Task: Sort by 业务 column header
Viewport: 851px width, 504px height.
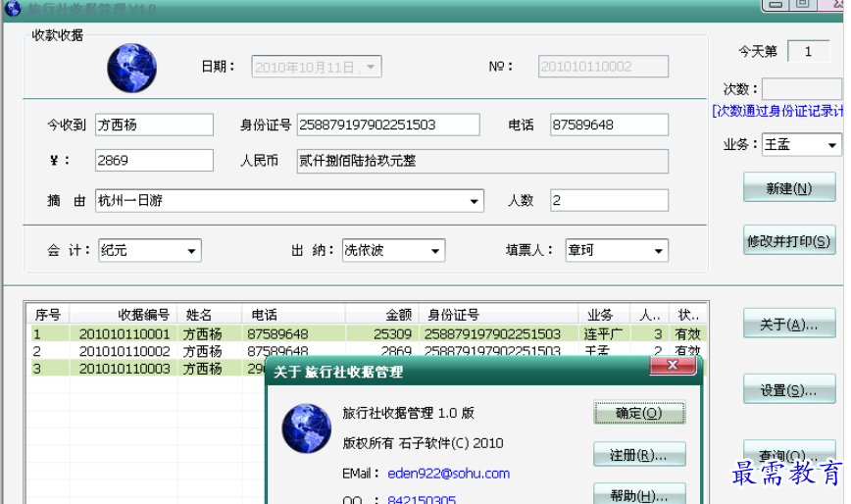Action: point(604,315)
